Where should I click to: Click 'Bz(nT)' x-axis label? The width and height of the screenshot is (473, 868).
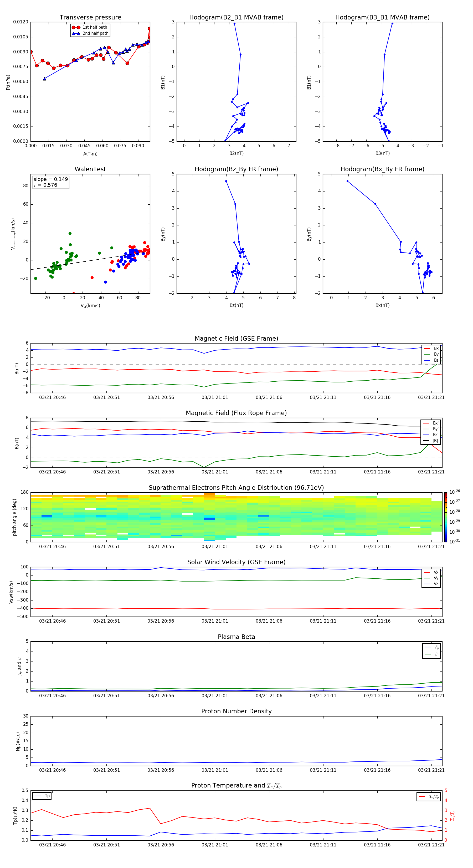click(x=236, y=306)
